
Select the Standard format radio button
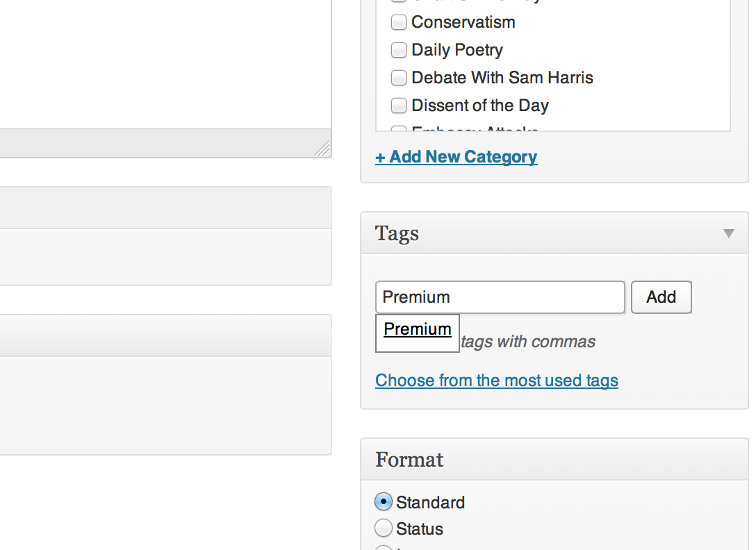[x=384, y=501]
